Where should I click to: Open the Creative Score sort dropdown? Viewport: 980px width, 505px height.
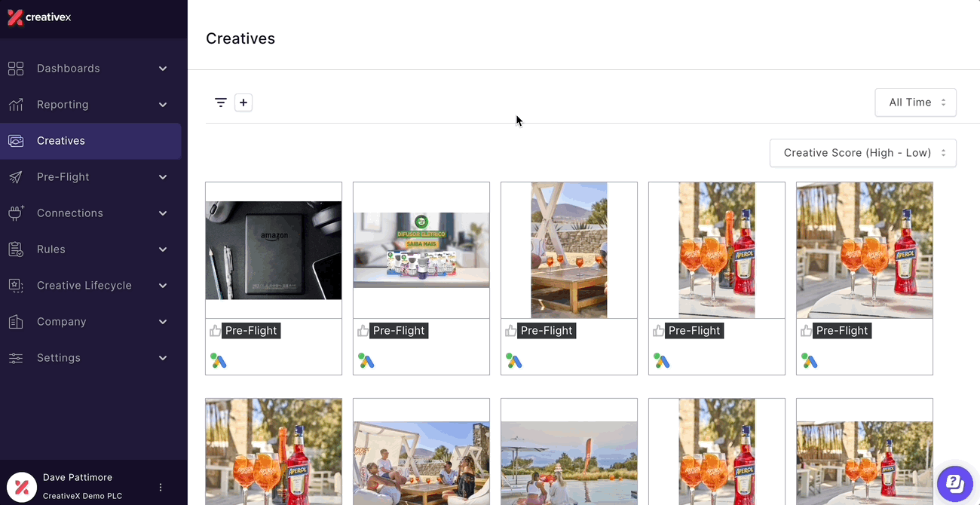pyautogui.click(x=863, y=153)
